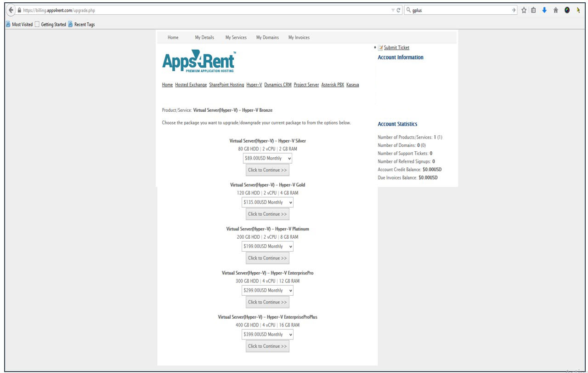Click Continue for Hyper-V EnterprisePro
This screenshot has height=373, width=588.
pyautogui.click(x=267, y=302)
